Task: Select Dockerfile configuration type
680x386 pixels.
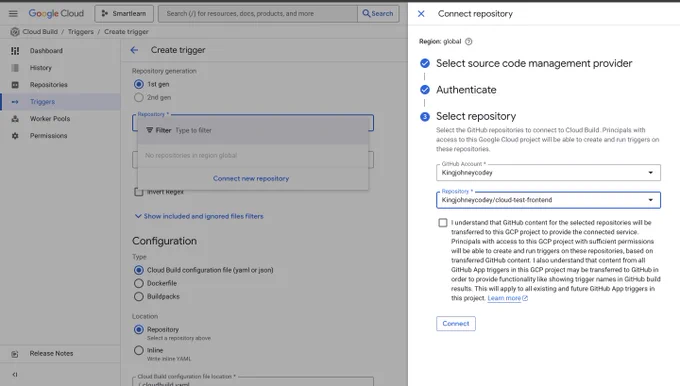Action: pos(139,283)
